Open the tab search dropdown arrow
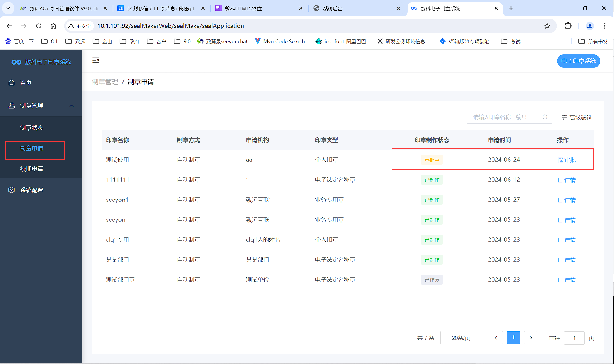The image size is (614, 364). [8, 8]
